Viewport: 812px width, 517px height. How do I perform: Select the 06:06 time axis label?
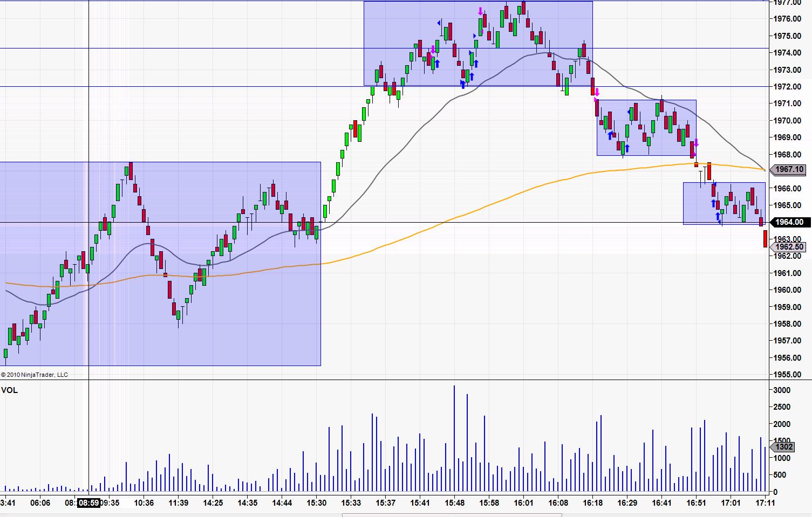pyautogui.click(x=40, y=503)
